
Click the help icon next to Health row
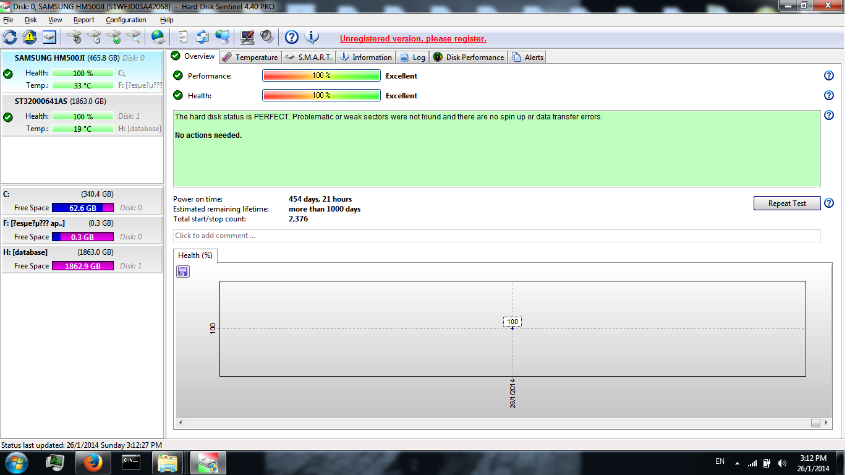pos(829,95)
